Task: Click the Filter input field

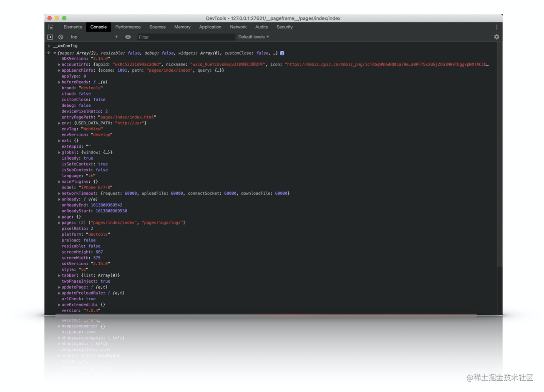Action: 186,37
